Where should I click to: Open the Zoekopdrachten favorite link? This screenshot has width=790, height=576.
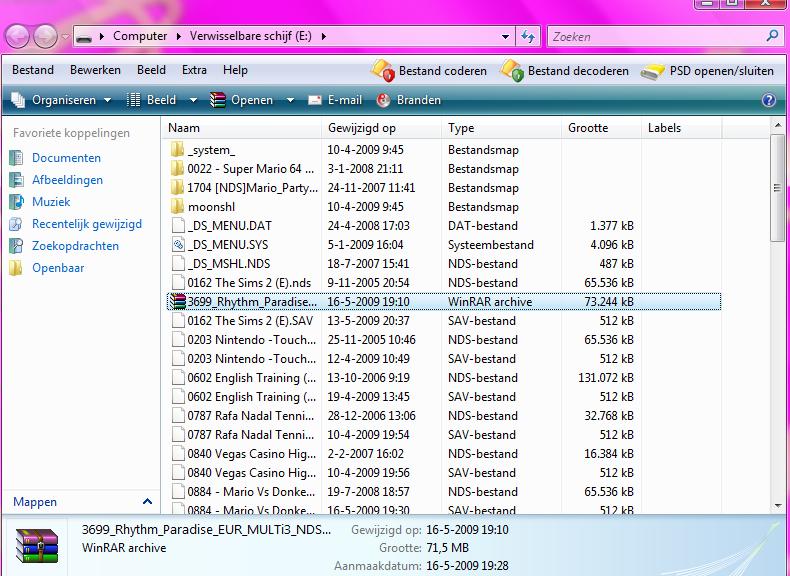click(75, 246)
